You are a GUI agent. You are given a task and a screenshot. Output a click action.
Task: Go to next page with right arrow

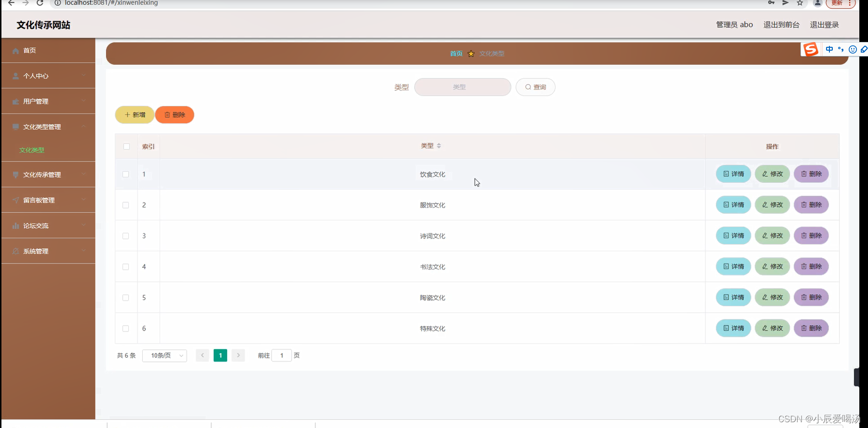point(238,355)
